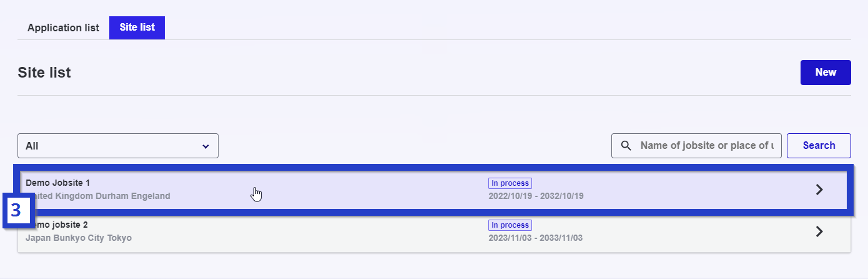Click the Site list page heading

44,73
